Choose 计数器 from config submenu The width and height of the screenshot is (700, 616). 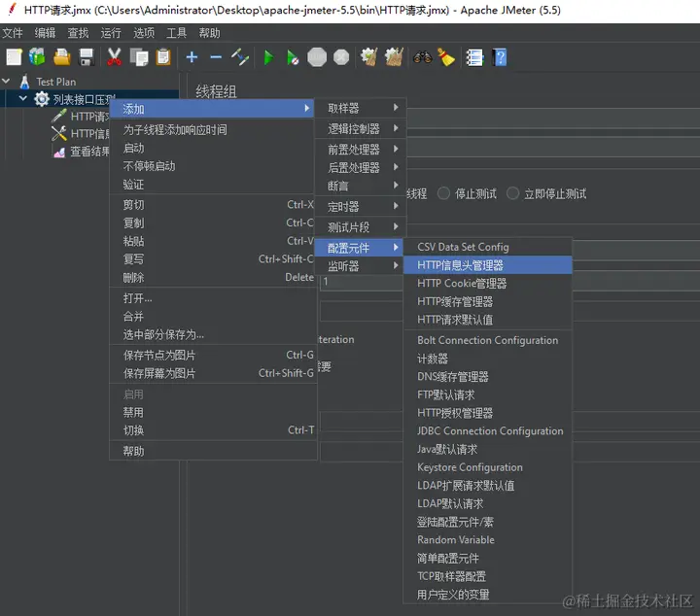(x=487, y=359)
